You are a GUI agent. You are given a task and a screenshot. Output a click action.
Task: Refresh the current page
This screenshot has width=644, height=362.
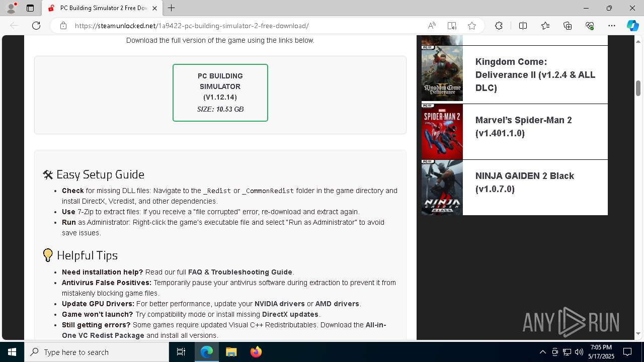coord(36,26)
